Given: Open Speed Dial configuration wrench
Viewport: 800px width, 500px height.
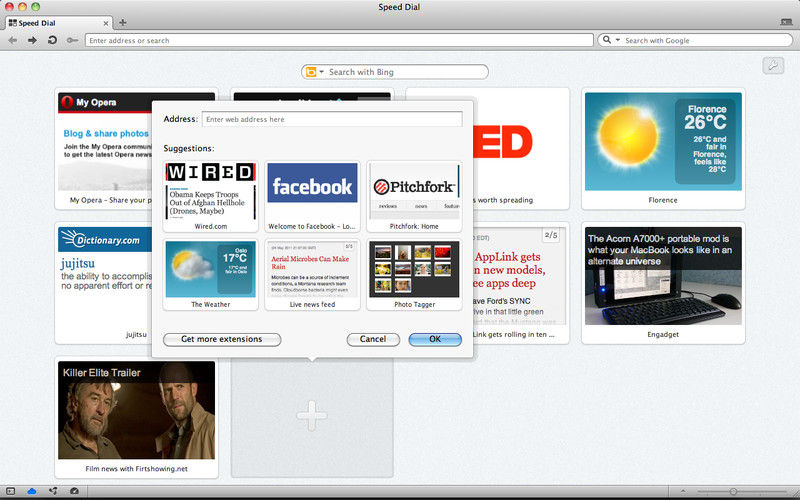Looking at the screenshot, I should pos(773,65).
